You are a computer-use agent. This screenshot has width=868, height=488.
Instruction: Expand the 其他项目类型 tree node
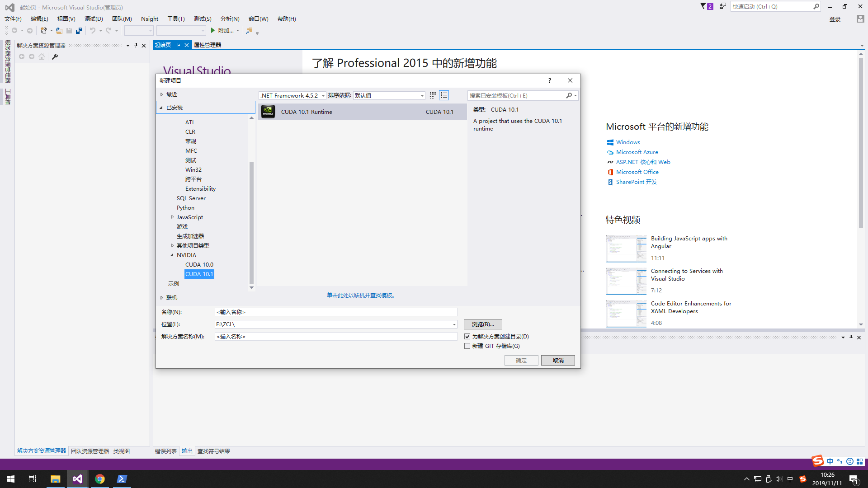click(x=172, y=245)
